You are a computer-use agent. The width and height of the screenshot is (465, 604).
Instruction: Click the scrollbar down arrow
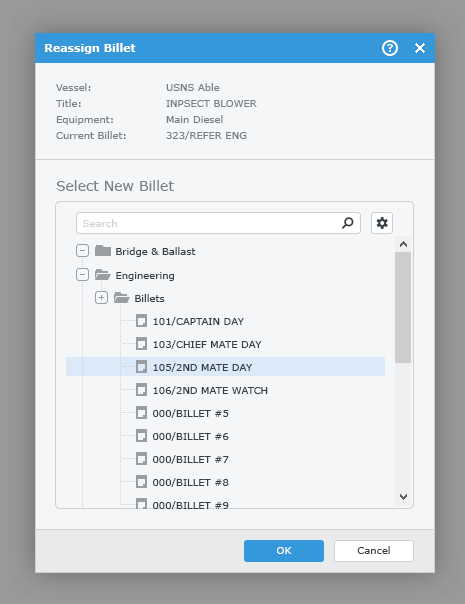403,497
